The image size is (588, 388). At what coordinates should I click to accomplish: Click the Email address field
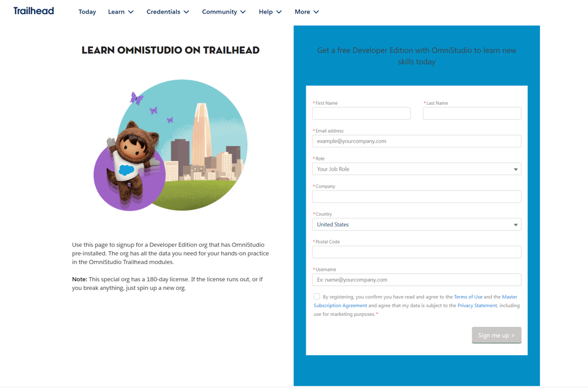click(416, 141)
